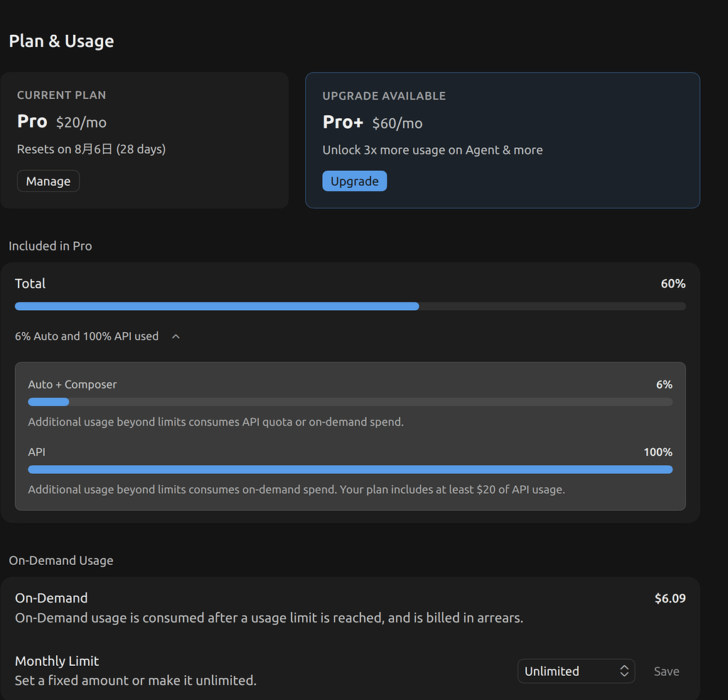This screenshot has width=728, height=700.
Task: Click the Auto + Composer progress bar
Action: click(x=350, y=402)
